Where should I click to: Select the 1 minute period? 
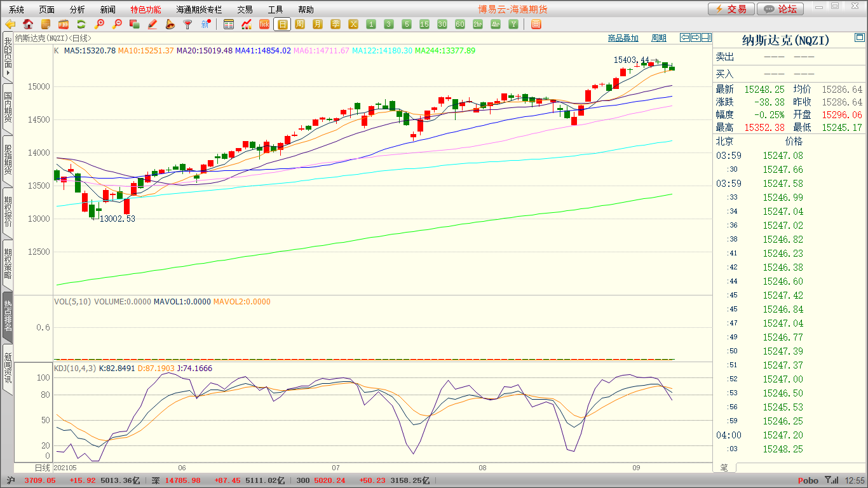pyautogui.click(x=371, y=25)
